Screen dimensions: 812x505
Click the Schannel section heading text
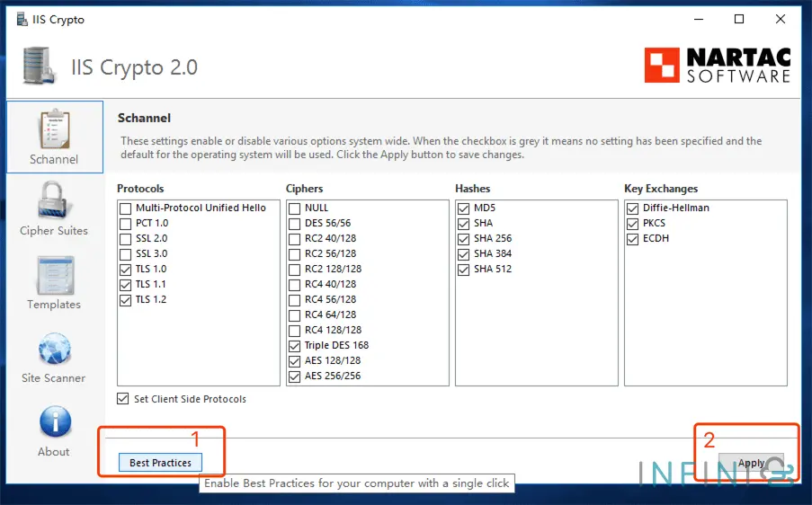click(144, 118)
